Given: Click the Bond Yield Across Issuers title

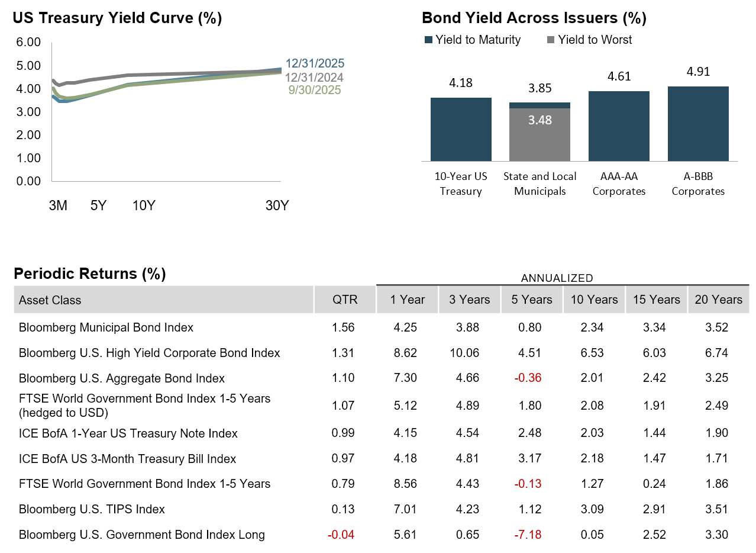Looking at the screenshot, I should point(534,18).
